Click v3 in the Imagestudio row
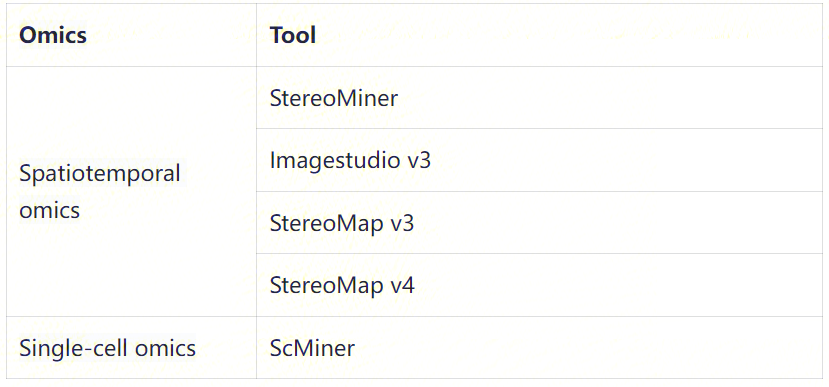Viewport: 829px width, 387px height. 419,160
